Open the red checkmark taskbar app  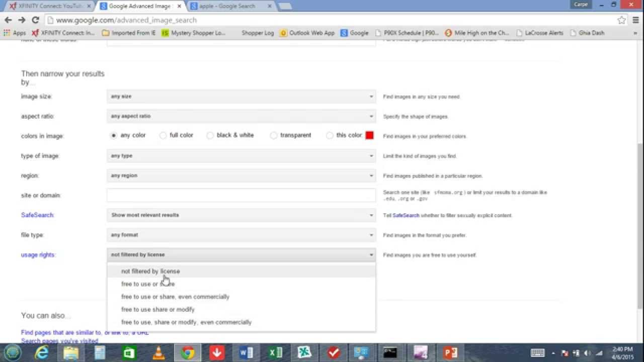click(x=334, y=353)
